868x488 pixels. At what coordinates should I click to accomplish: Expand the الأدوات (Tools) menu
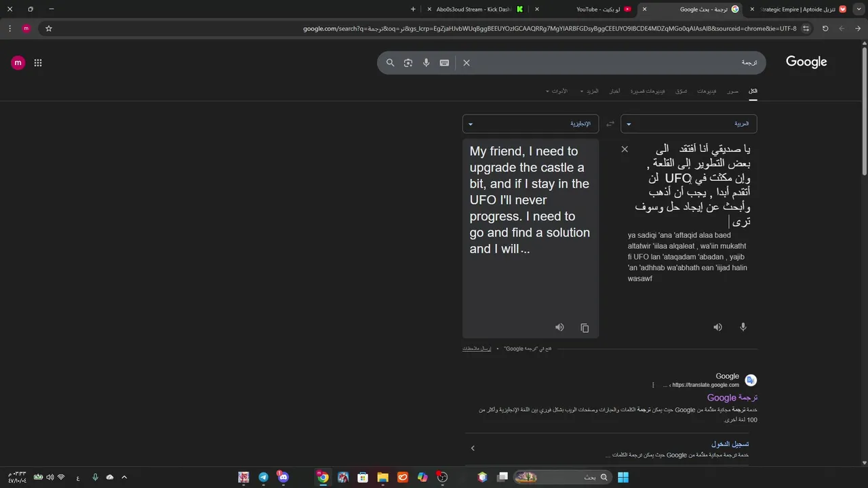pos(557,91)
